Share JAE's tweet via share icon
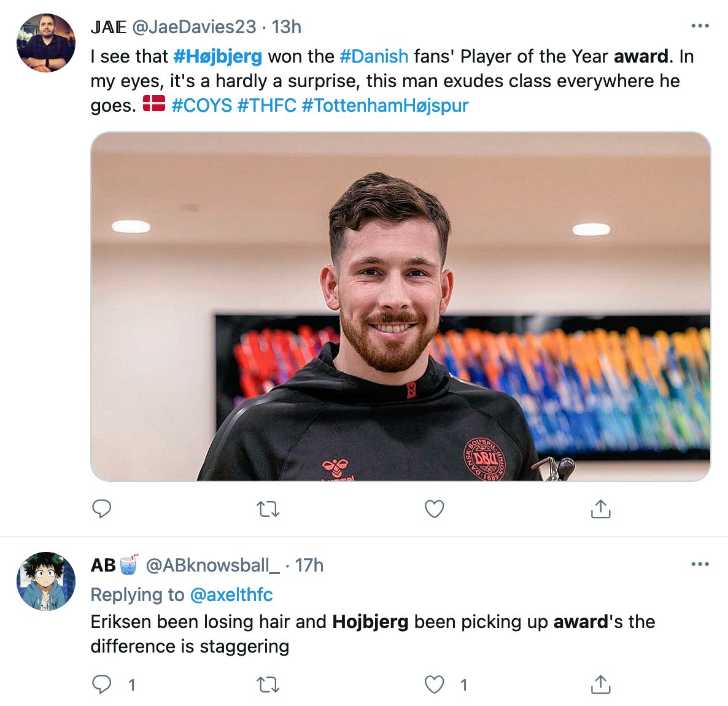 (x=600, y=508)
